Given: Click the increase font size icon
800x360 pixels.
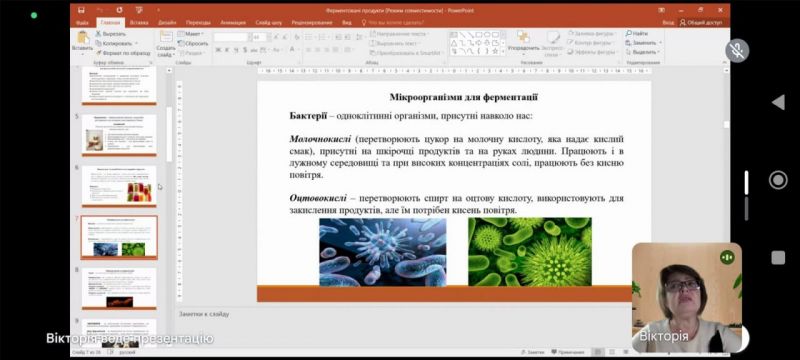Looking at the screenshot, I should (276, 37).
